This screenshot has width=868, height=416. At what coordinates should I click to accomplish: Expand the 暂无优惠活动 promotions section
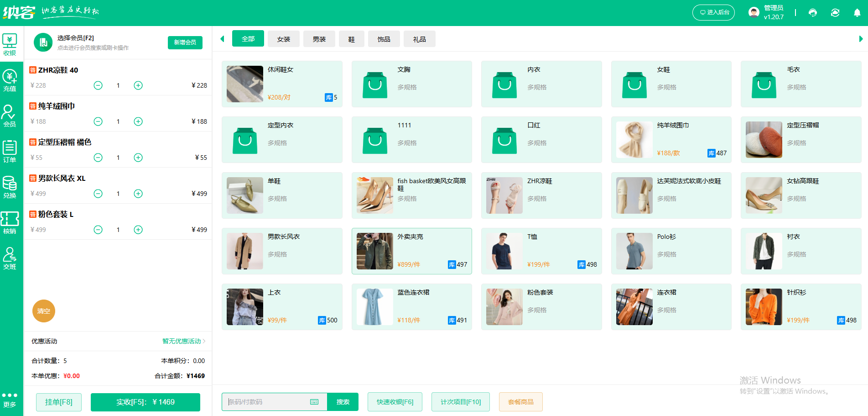point(181,341)
